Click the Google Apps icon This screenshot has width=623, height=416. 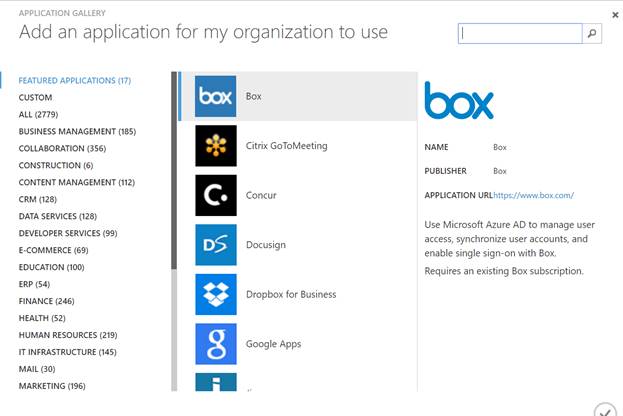coord(216,344)
